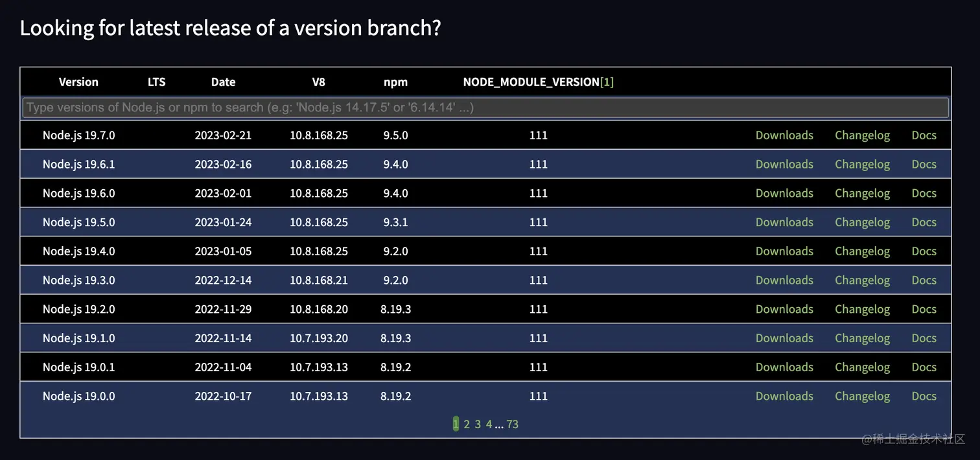Click the npm column header
The height and width of the screenshot is (460, 980).
point(395,82)
